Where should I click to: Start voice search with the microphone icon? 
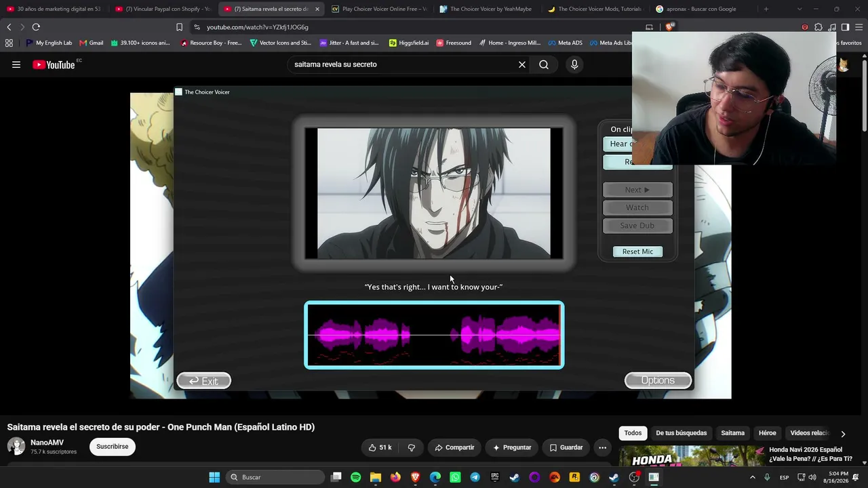[x=574, y=64]
